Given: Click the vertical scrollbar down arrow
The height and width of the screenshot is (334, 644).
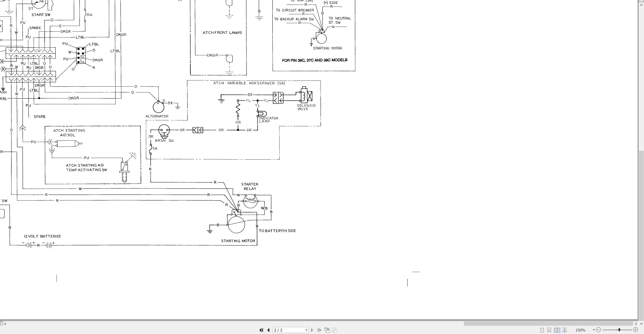Looking at the screenshot, I should (641, 324).
